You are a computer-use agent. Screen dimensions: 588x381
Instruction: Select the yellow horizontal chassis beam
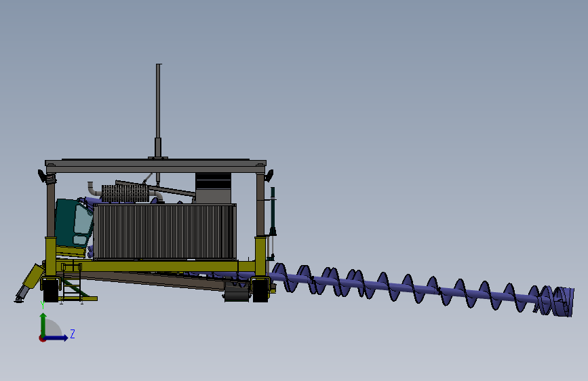tap(155, 266)
